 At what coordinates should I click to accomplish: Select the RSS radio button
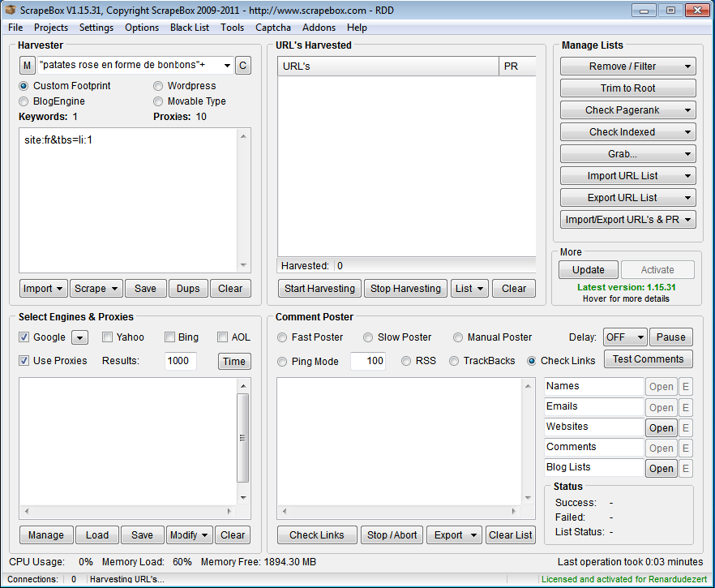coord(406,361)
